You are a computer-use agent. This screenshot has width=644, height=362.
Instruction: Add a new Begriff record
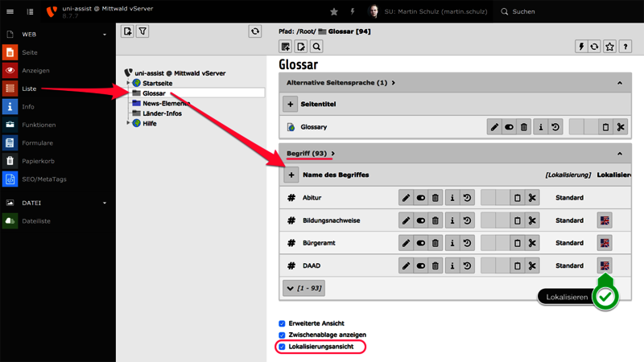291,175
